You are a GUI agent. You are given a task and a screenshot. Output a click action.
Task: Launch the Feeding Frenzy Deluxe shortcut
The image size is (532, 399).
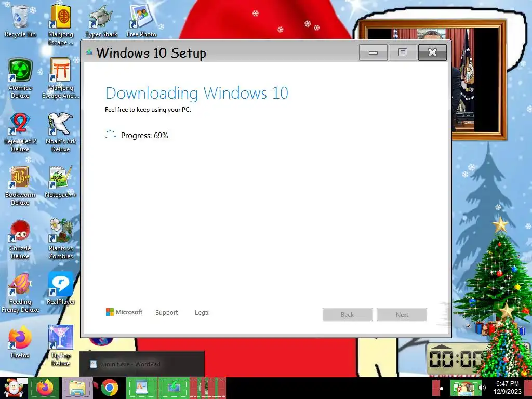(x=20, y=292)
